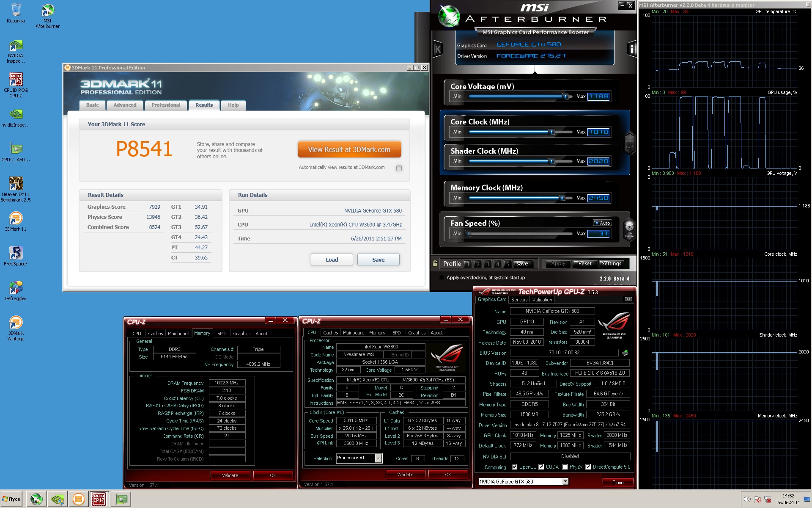The image size is (812, 508).
Task: Switch to the Basic tab in 3DMark 11
Action: (92, 105)
